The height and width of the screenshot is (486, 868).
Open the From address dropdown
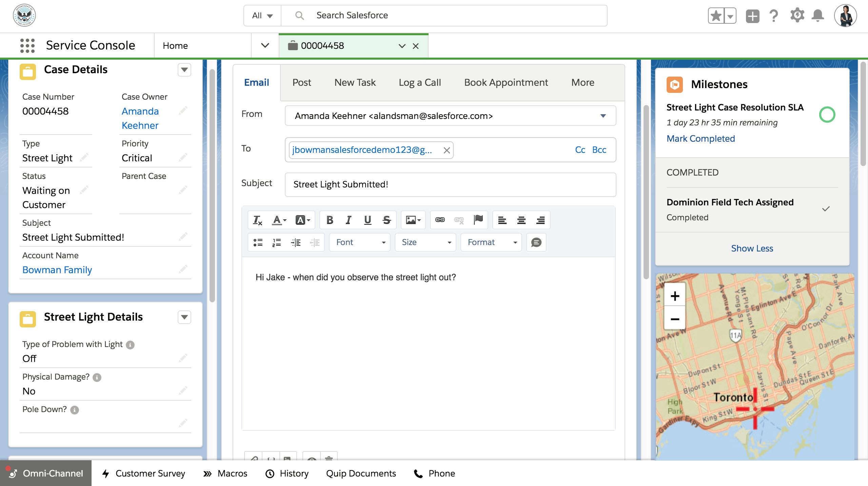pos(450,116)
